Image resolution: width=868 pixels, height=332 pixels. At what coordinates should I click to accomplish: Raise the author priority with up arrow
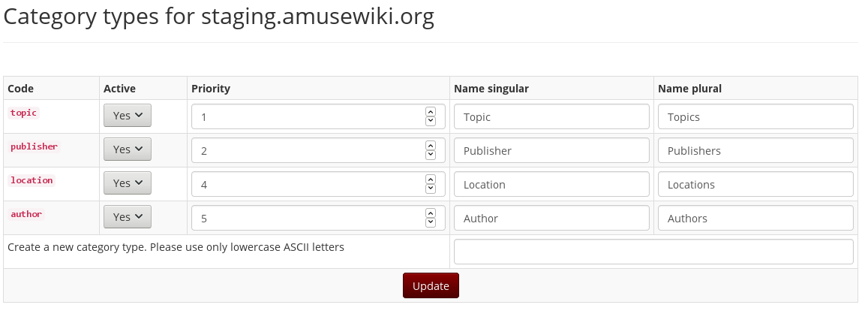pos(430,213)
